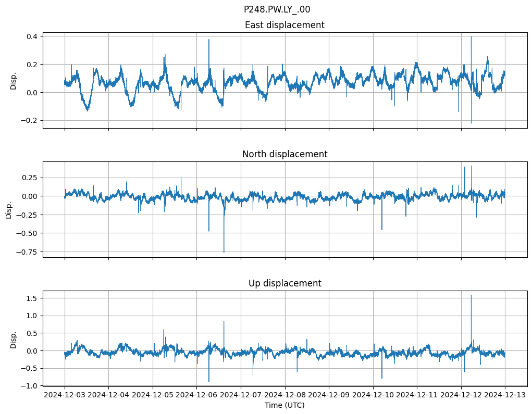Click the Time (UTC) axis label

284,405
